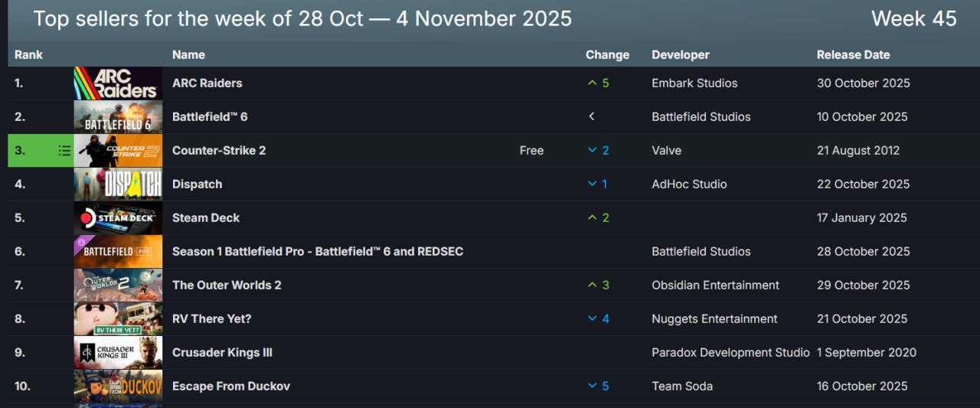The height and width of the screenshot is (408, 980).
Task: Sort by the Release Date column header
Action: click(x=853, y=55)
